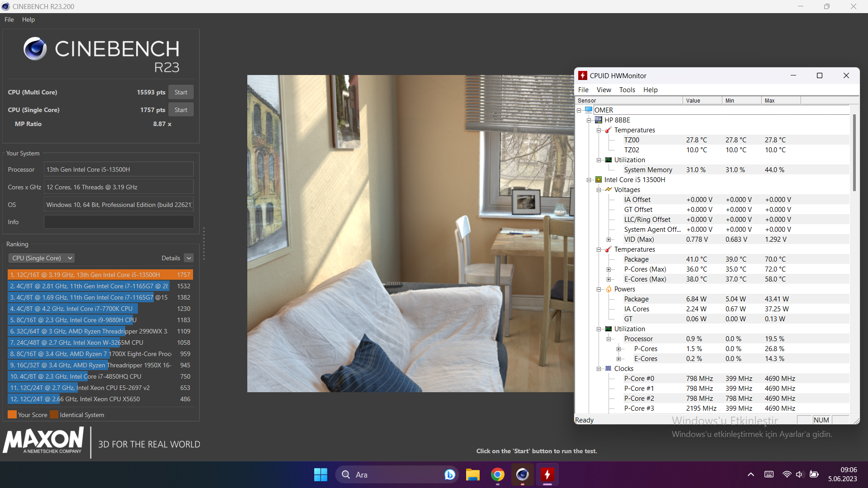Screen dimensions: 868x488
Task: Open HWMonitor Help menu
Action: pyautogui.click(x=651, y=89)
